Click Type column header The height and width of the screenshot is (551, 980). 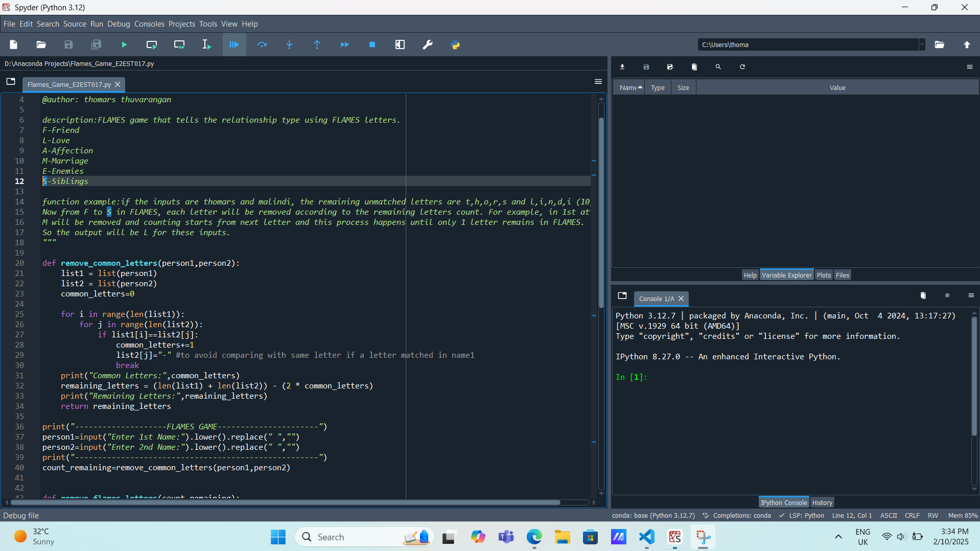(x=658, y=88)
